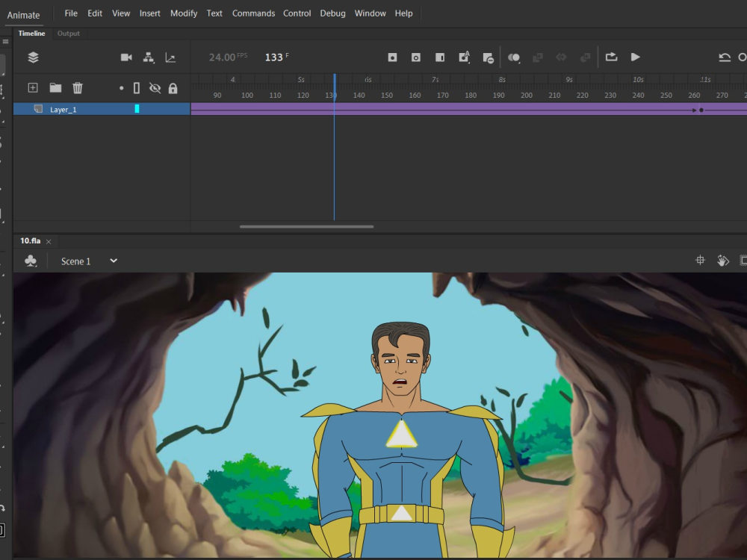Toggle outline view for all layers

click(x=137, y=88)
